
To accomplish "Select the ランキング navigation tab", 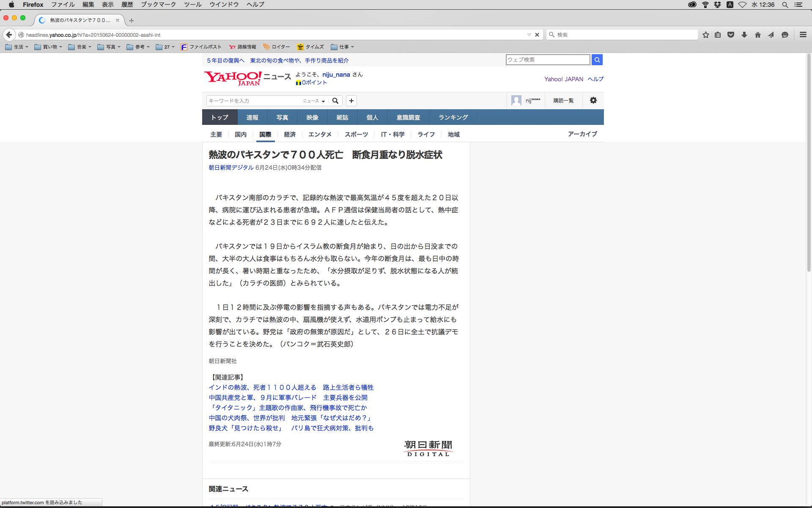I will (453, 117).
